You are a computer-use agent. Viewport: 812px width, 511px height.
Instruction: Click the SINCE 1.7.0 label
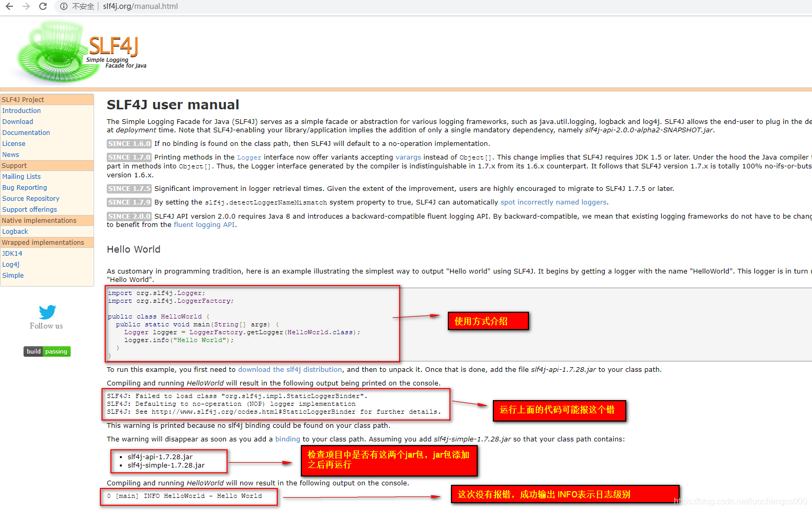click(x=129, y=157)
